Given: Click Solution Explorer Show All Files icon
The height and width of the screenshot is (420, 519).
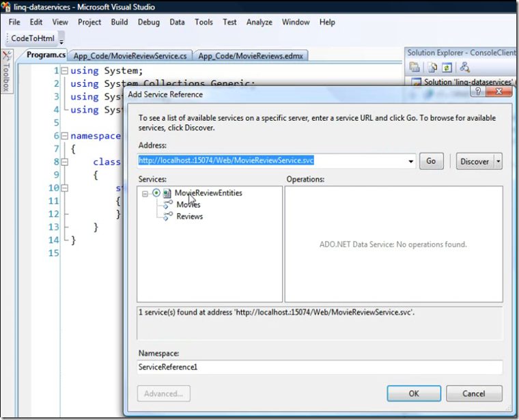Looking at the screenshot, I should point(432,68).
